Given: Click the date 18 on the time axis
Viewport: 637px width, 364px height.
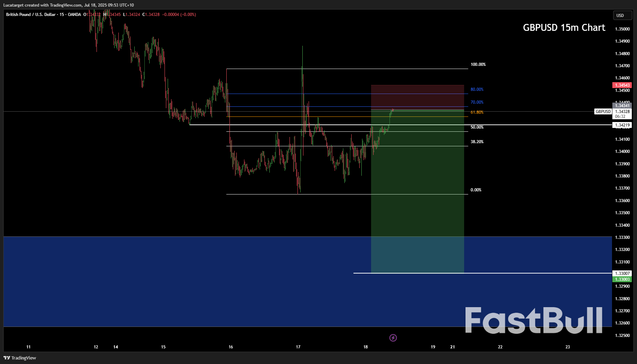Looking at the screenshot, I should pyautogui.click(x=365, y=347).
